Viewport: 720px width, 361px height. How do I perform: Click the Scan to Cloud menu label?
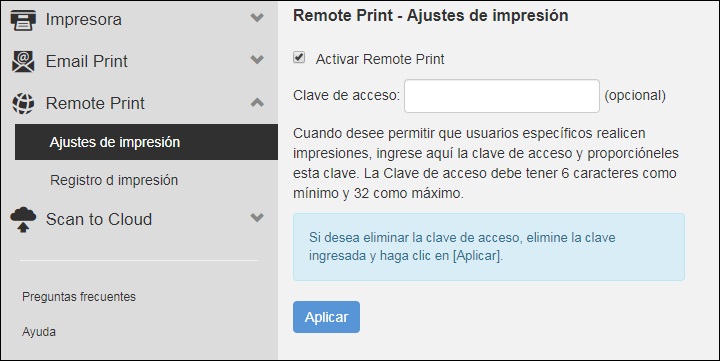99,220
